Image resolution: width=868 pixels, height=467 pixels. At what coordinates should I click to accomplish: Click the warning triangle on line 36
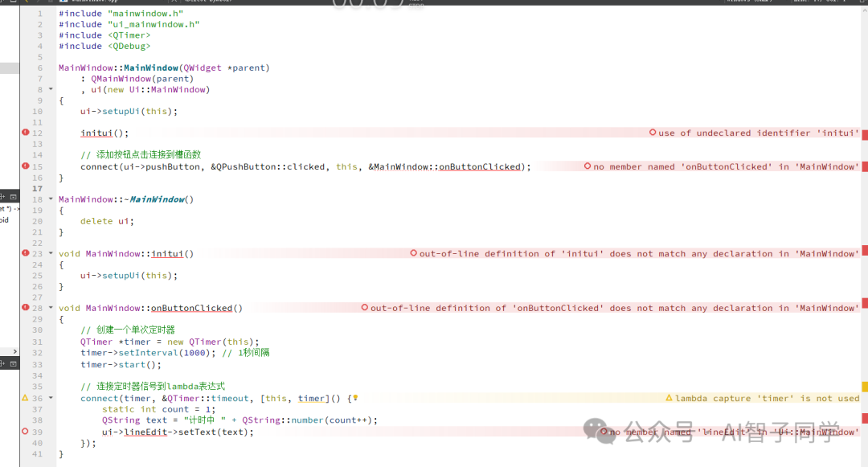coord(25,397)
